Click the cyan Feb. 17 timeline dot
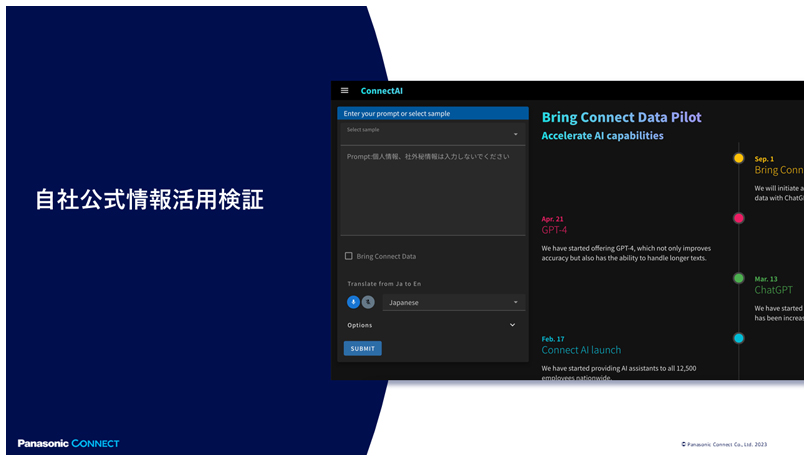The width and height of the screenshot is (810, 461). (739, 338)
